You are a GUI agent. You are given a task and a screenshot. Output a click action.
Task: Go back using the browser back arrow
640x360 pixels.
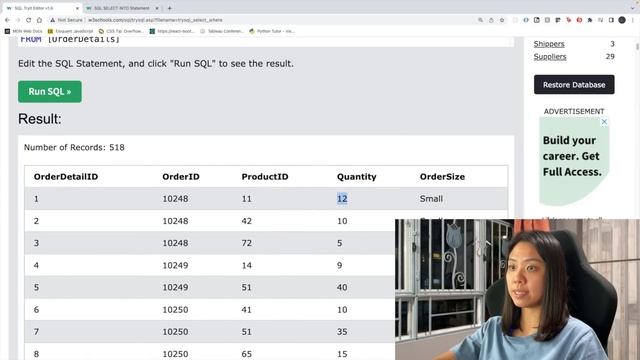(x=7, y=20)
